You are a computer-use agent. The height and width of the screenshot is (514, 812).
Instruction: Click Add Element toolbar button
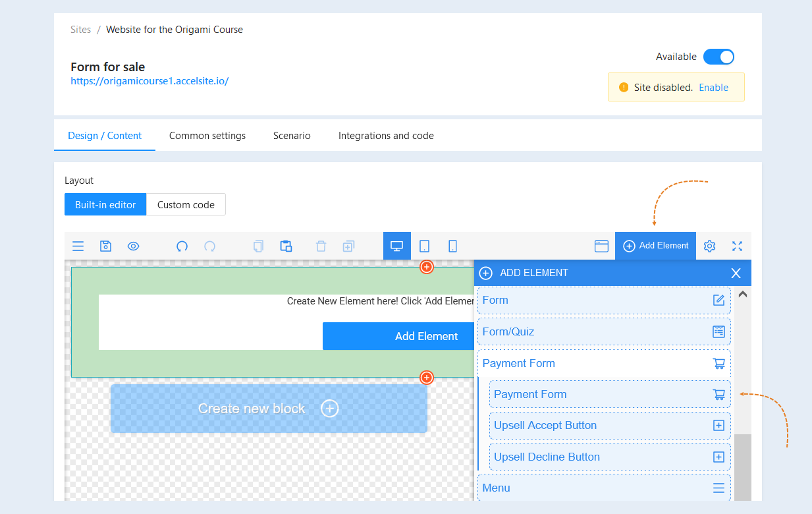coord(655,246)
